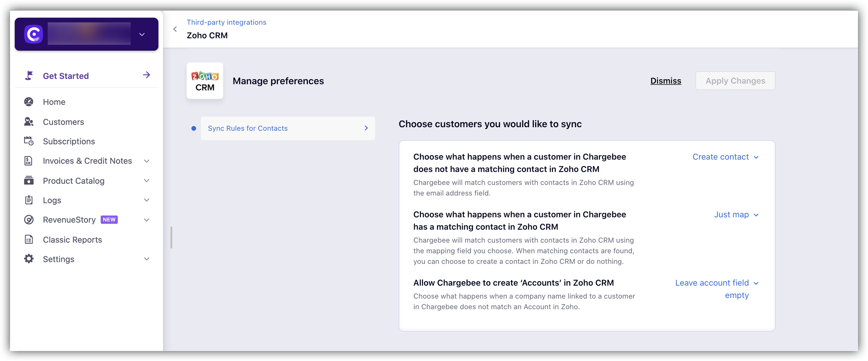Screen dimensions: 868x361
Task: Click the Get Started flag icon
Action: (29, 75)
